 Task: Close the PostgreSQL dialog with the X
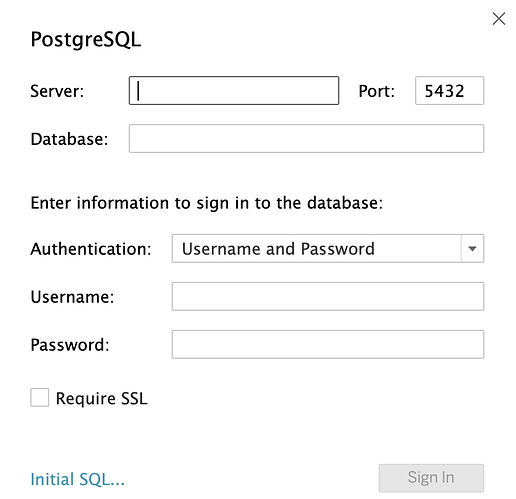coord(499,19)
